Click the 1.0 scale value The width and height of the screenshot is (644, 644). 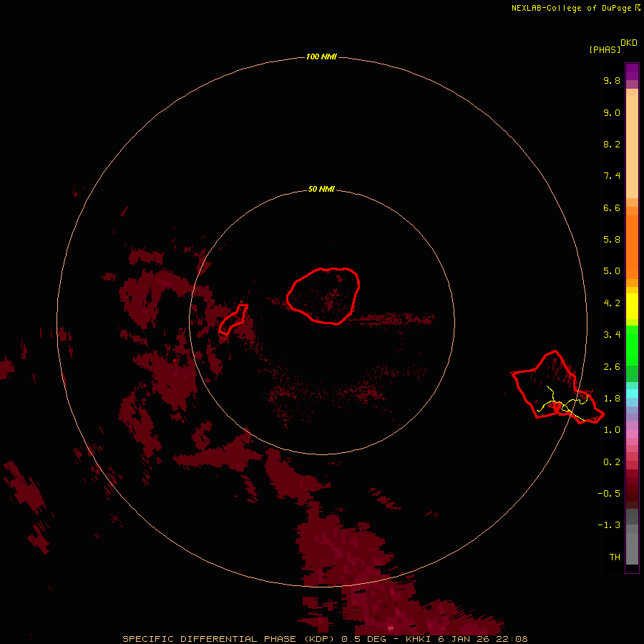click(x=612, y=430)
